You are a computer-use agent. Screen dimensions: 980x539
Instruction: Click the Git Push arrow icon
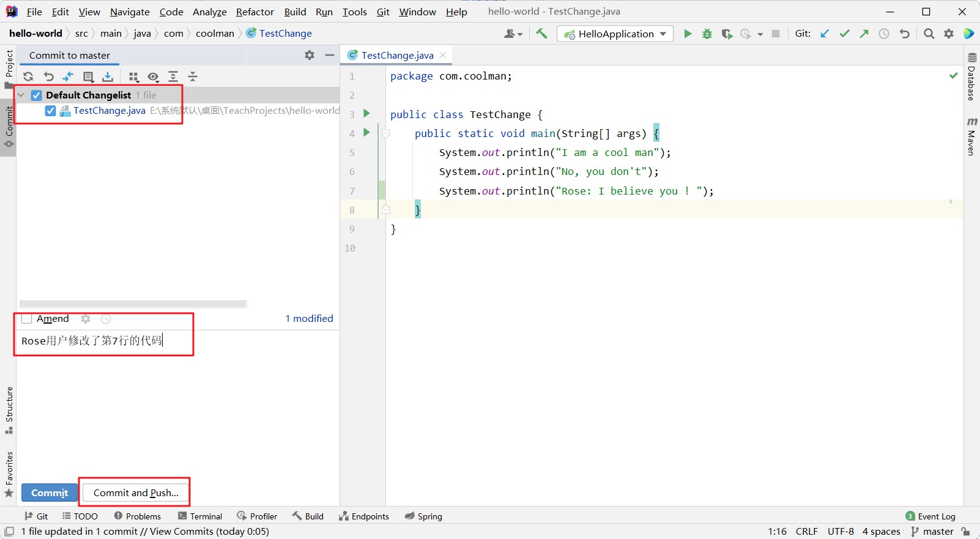864,34
